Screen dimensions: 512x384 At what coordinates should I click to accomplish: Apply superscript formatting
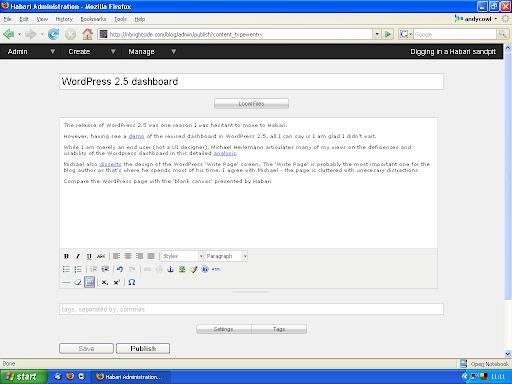(116, 282)
